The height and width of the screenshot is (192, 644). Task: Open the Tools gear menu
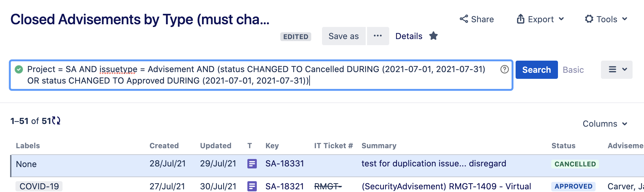(606, 19)
